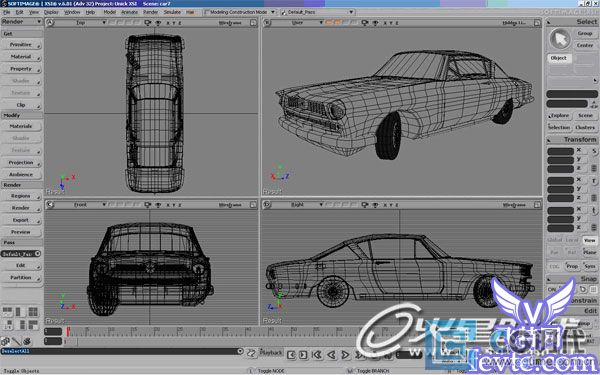The image size is (600, 375).
Task: Click play forward in playback controls
Action: point(346,355)
